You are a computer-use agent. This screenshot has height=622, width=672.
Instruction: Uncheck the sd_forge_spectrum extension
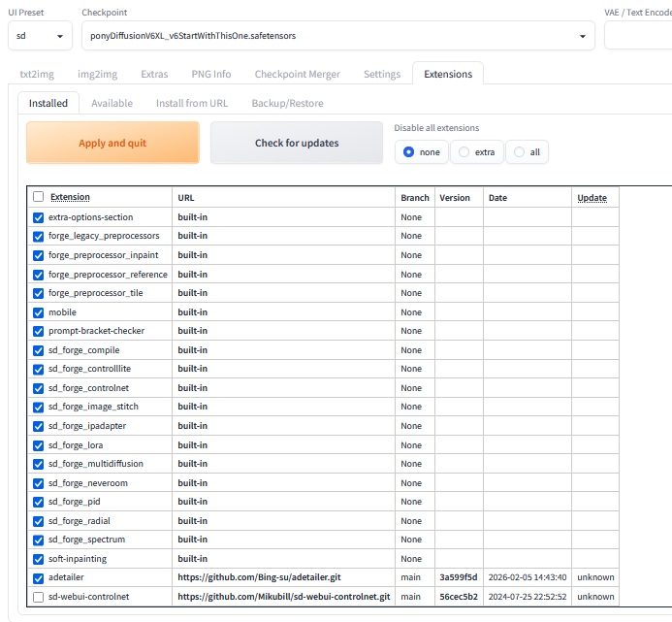(x=38, y=540)
